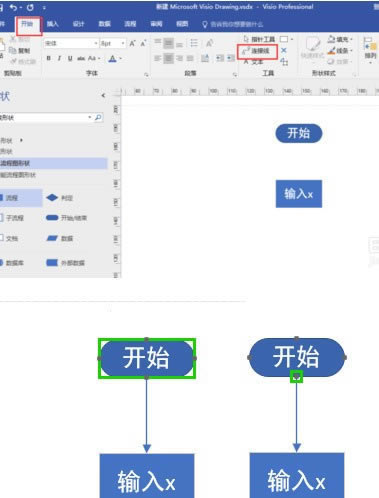Select the 连接线 connector tool
Image resolution: width=379 pixels, height=498 pixels.
256,51
